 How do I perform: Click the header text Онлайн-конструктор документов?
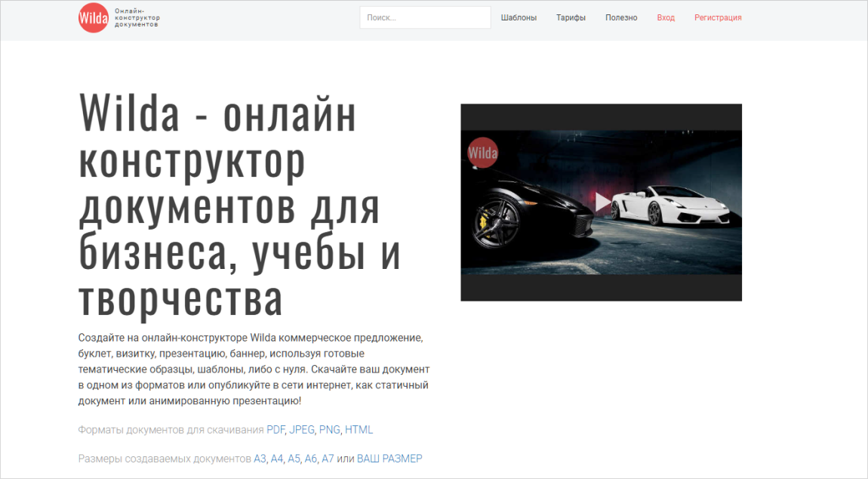[x=137, y=17]
